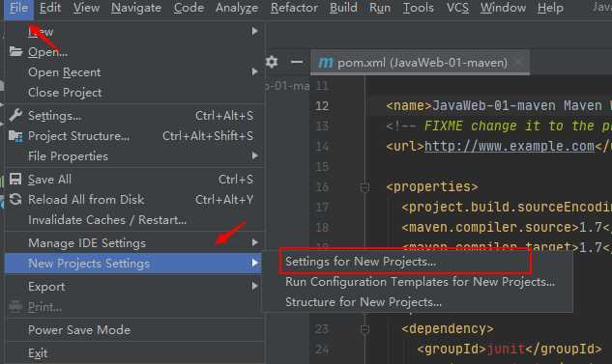Screen dimensions: 612x364
Task: Click the Reload All from Disk icon
Action: point(15,200)
